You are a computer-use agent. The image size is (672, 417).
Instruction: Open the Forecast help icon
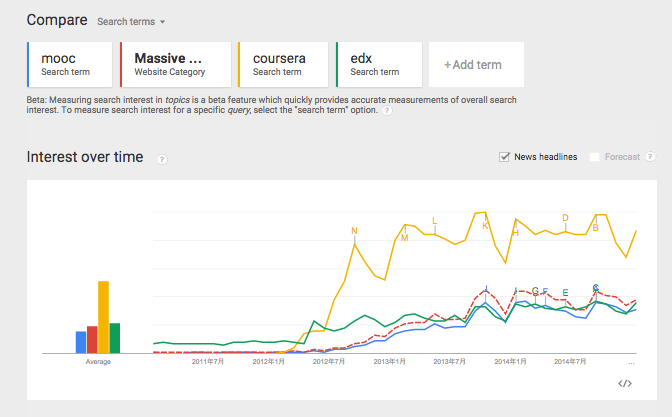pos(650,156)
